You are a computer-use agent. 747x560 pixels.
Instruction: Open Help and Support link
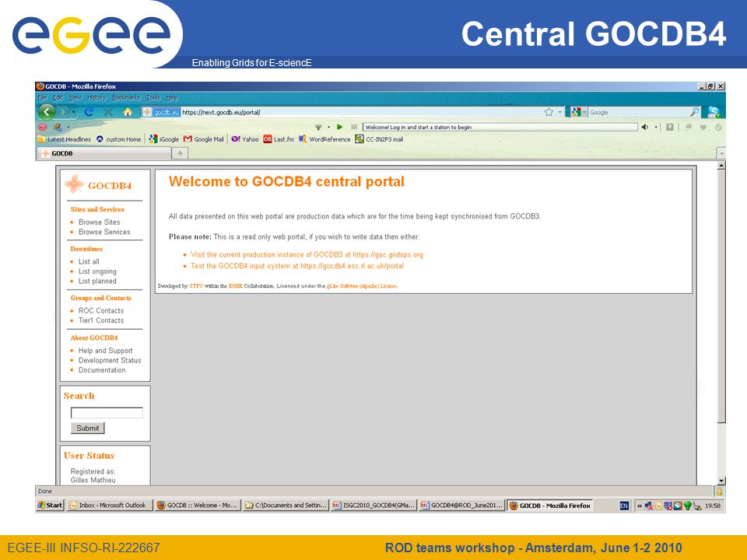coord(105,351)
